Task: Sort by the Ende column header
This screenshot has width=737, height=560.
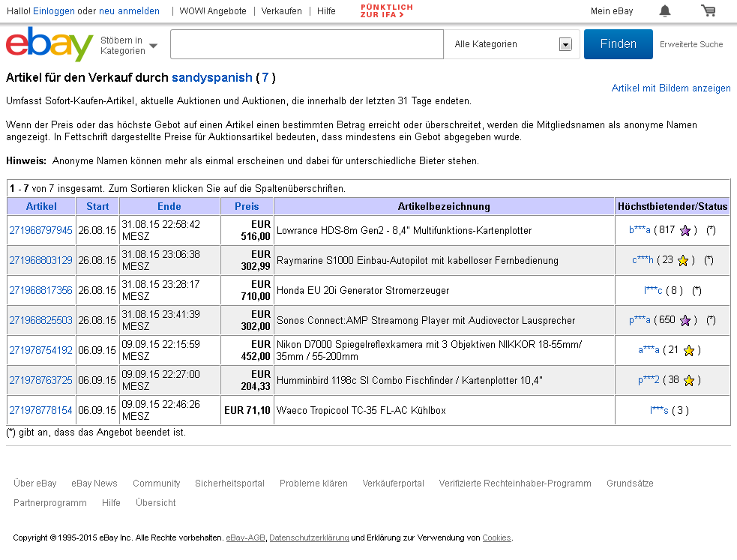Action: tap(169, 206)
